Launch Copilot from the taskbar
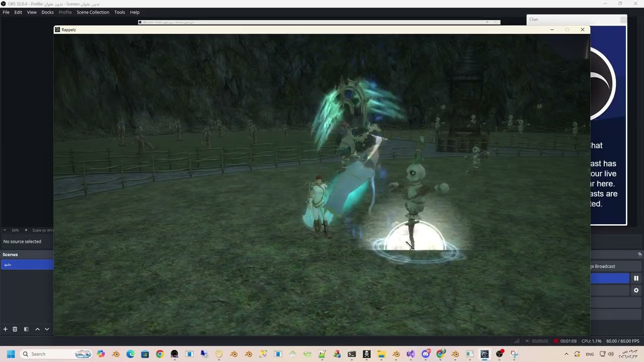The image size is (644, 362). [x=101, y=354]
